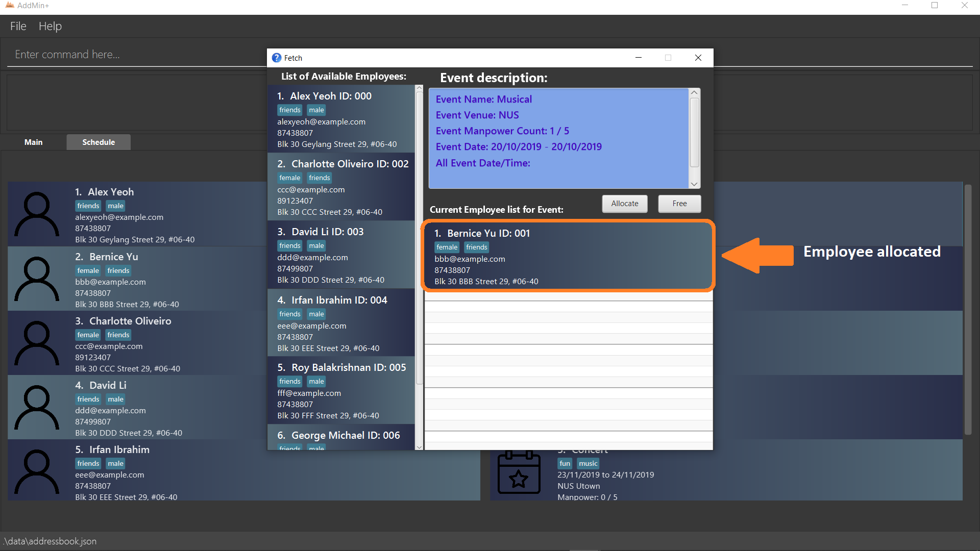Click bbb@example.com in current event employee list
Image resolution: width=980 pixels, height=551 pixels.
470,259
